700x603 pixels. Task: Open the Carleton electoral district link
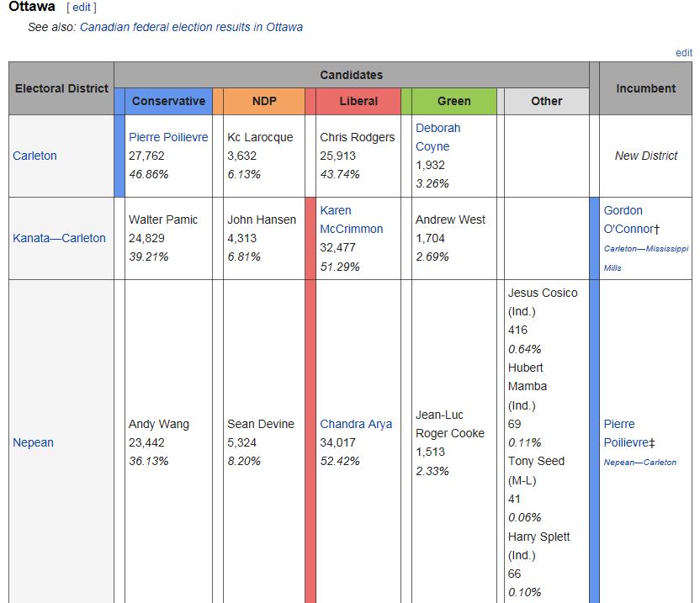(34, 156)
